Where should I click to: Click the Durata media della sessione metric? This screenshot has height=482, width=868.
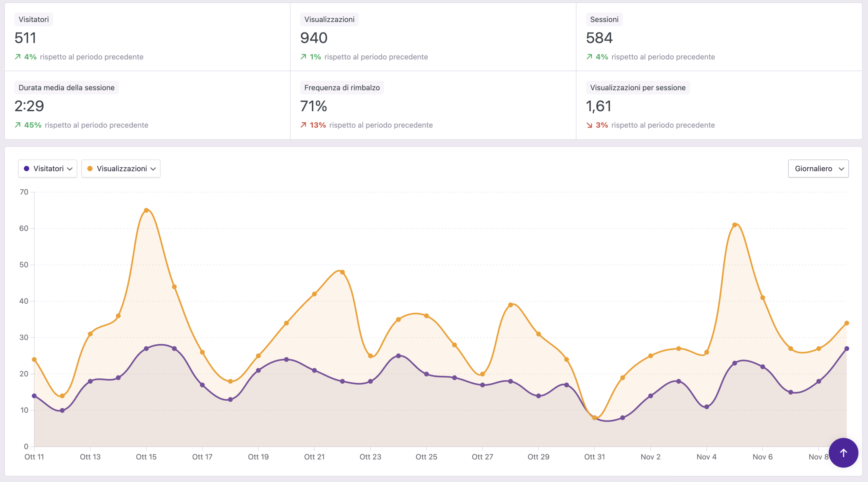pos(66,88)
